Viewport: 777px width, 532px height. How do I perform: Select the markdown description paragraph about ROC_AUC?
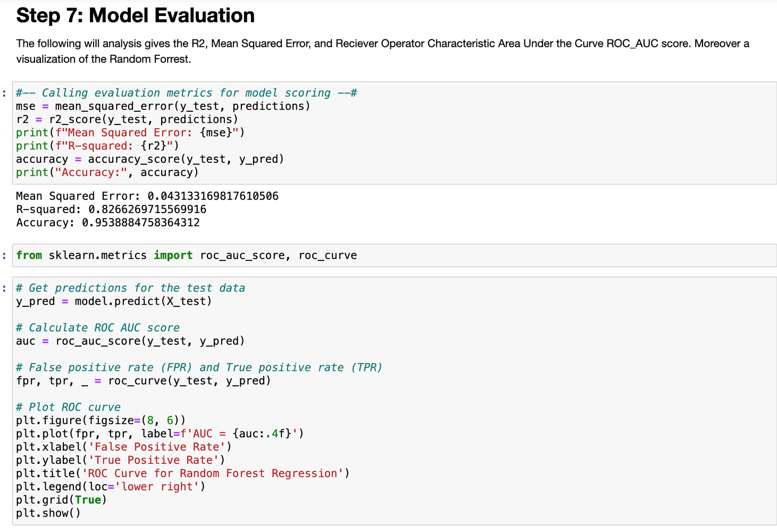click(382, 51)
